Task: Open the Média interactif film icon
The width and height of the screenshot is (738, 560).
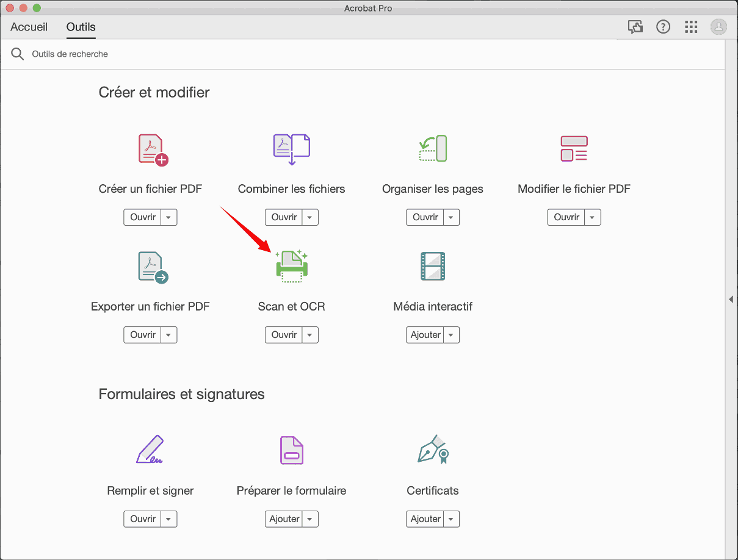Action: pos(433,266)
